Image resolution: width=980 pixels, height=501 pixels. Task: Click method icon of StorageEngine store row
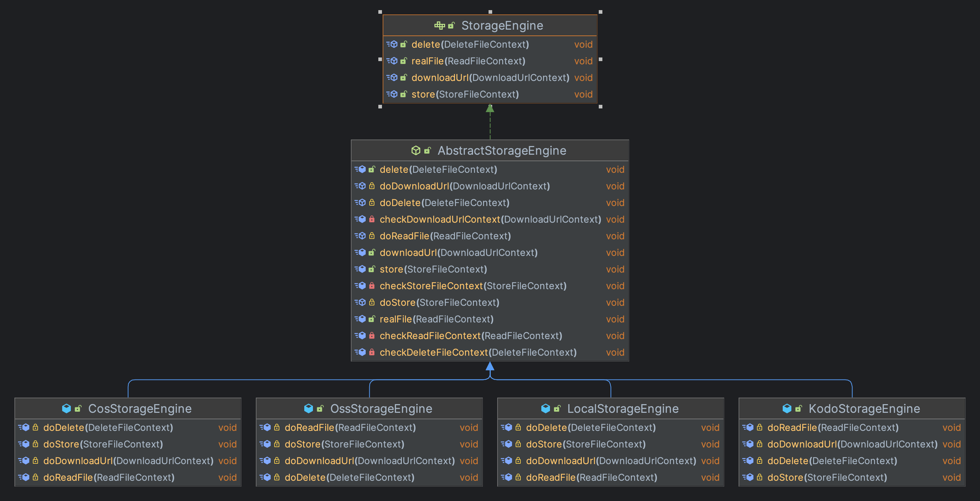(x=392, y=94)
